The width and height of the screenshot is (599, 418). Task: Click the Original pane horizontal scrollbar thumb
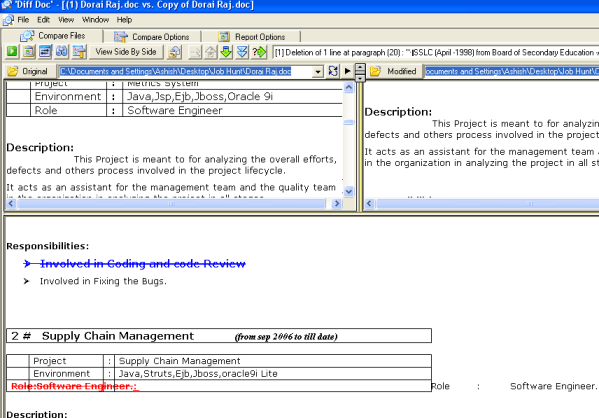[171, 204]
